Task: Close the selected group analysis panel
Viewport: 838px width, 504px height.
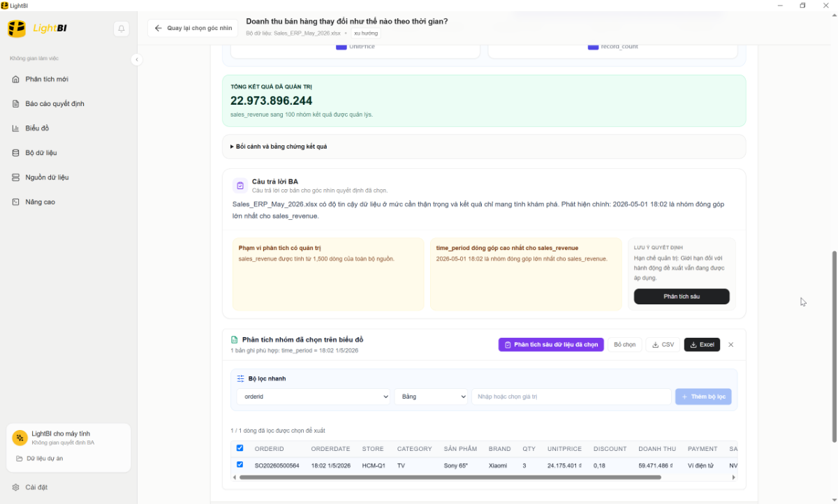Action: (731, 345)
